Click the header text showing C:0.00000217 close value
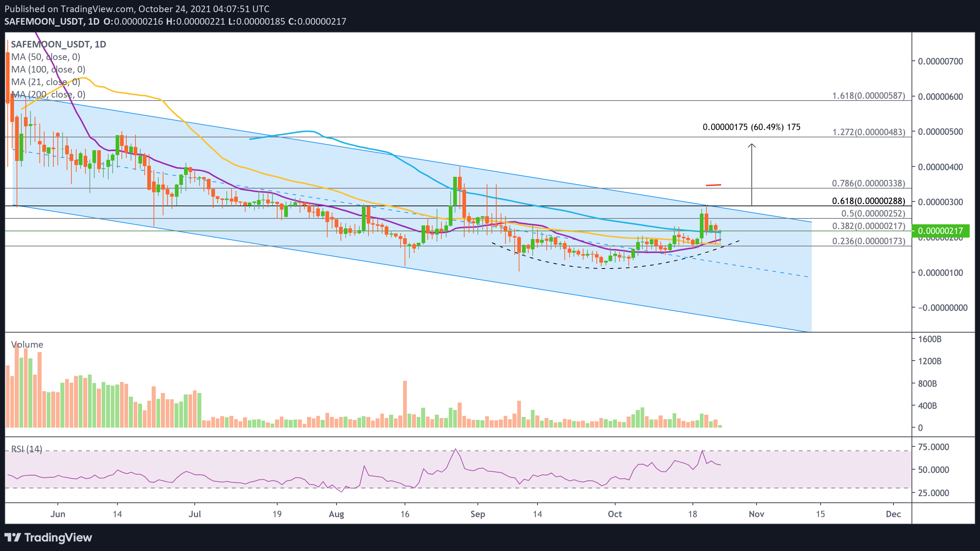This screenshot has height=551, width=980. coord(317,21)
